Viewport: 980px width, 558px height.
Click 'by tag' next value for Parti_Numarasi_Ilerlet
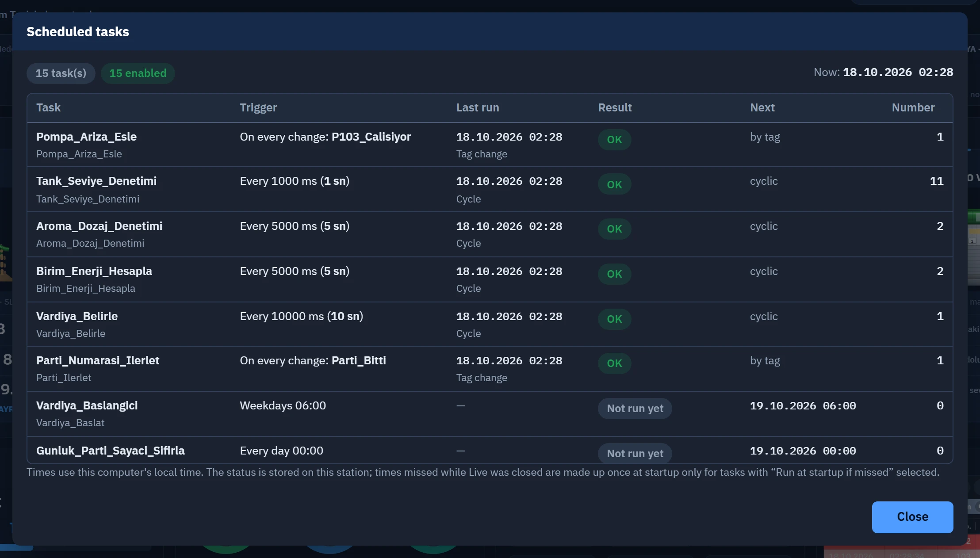click(x=765, y=360)
